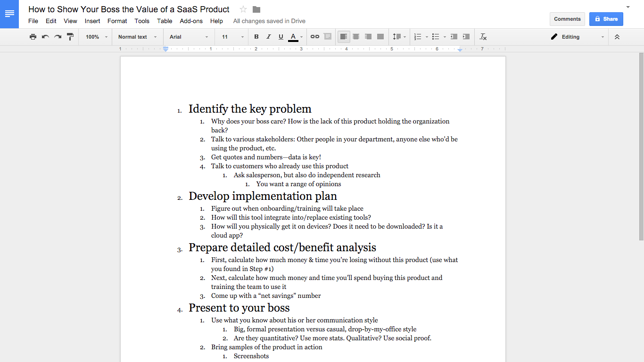The height and width of the screenshot is (362, 644).
Task: Open the Table menu
Action: click(165, 21)
